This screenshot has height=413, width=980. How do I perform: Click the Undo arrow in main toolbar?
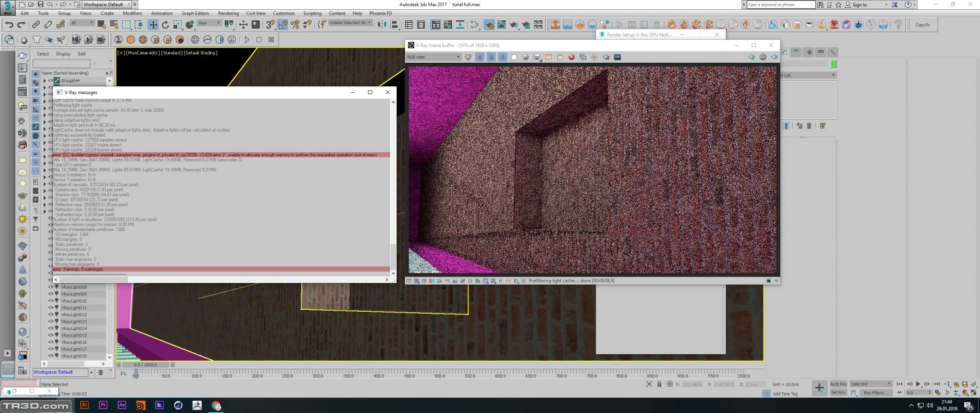[x=9, y=25]
